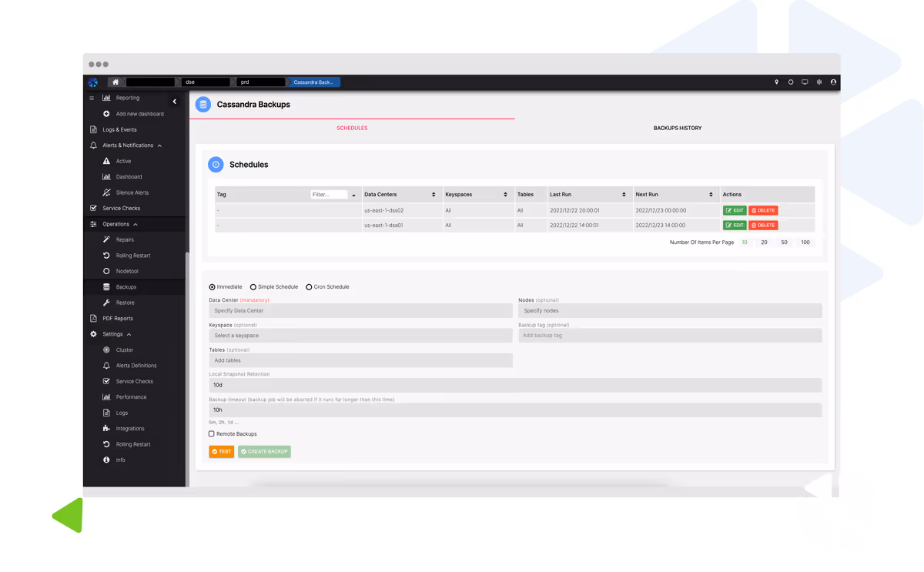This screenshot has height=572, width=924.
Task: Select the Simple Schedule radio button
Action: [253, 287]
